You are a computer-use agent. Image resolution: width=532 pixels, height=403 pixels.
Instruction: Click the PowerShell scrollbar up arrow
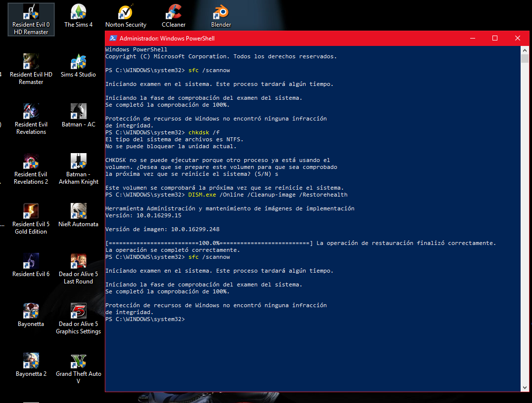525,50
